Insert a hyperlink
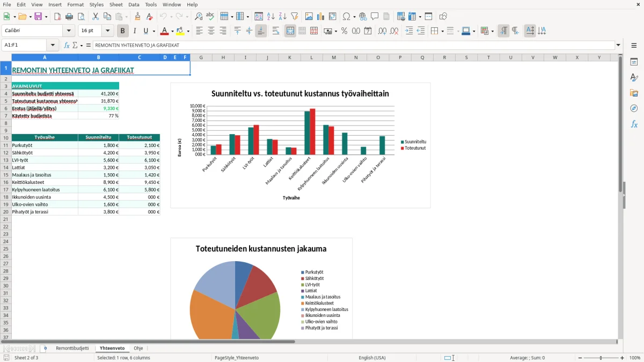Viewport: 644px width, 362px height. click(363, 17)
